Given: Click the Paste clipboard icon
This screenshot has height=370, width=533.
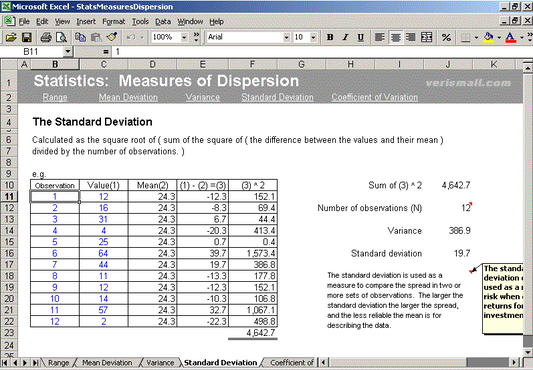Looking at the screenshot, I should point(96,37).
